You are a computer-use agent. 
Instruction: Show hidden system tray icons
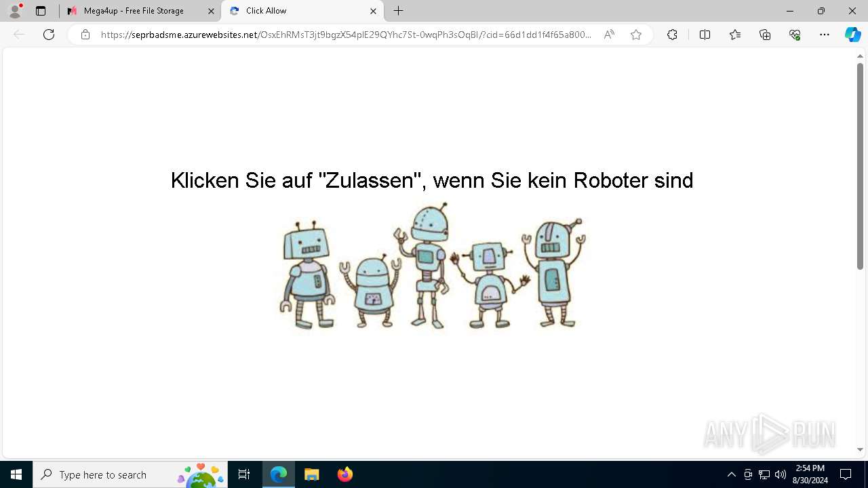(x=731, y=474)
